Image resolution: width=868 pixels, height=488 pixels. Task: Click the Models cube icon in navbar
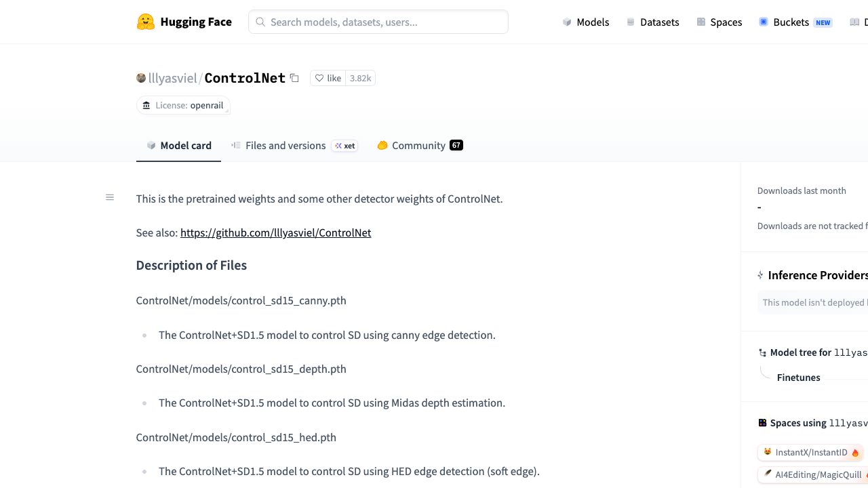point(567,22)
